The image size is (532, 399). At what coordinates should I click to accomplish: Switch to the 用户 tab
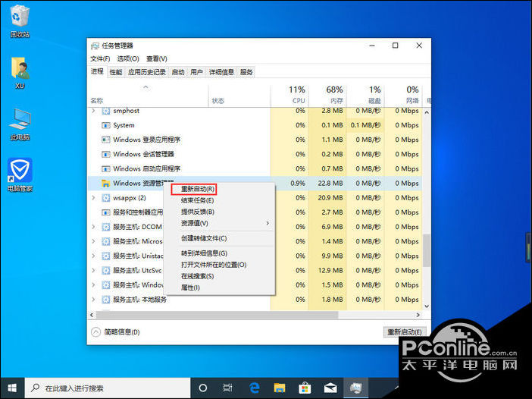[196, 72]
